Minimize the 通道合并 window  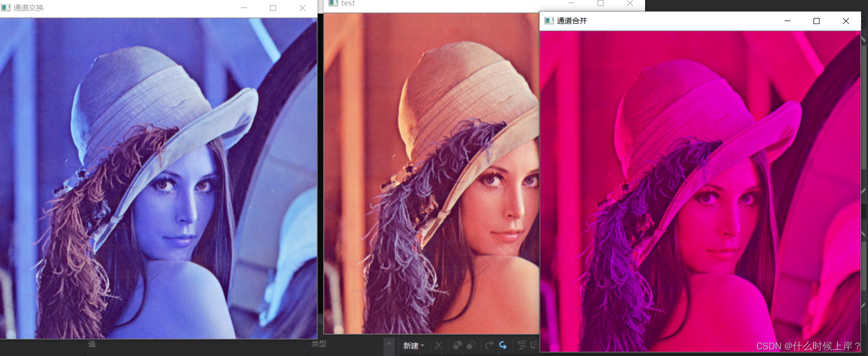pos(787,21)
